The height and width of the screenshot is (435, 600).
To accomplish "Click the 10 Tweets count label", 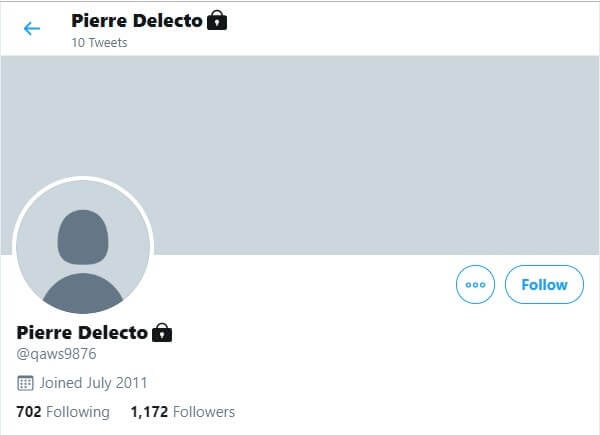I will 99,42.
